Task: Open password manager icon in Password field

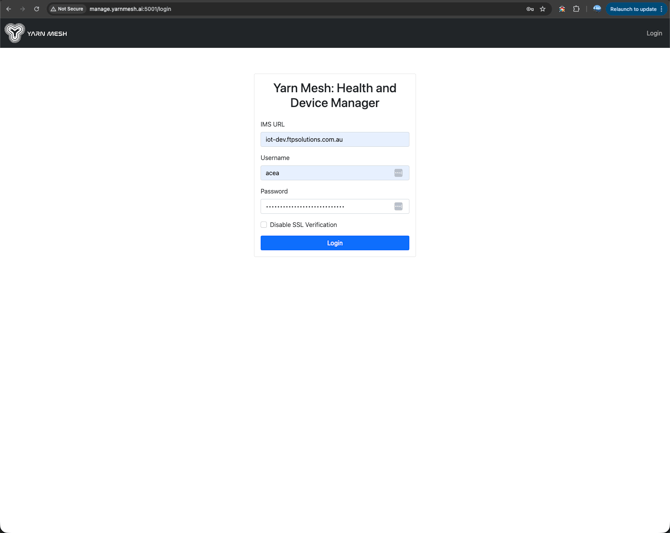Action: click(398, 206)
